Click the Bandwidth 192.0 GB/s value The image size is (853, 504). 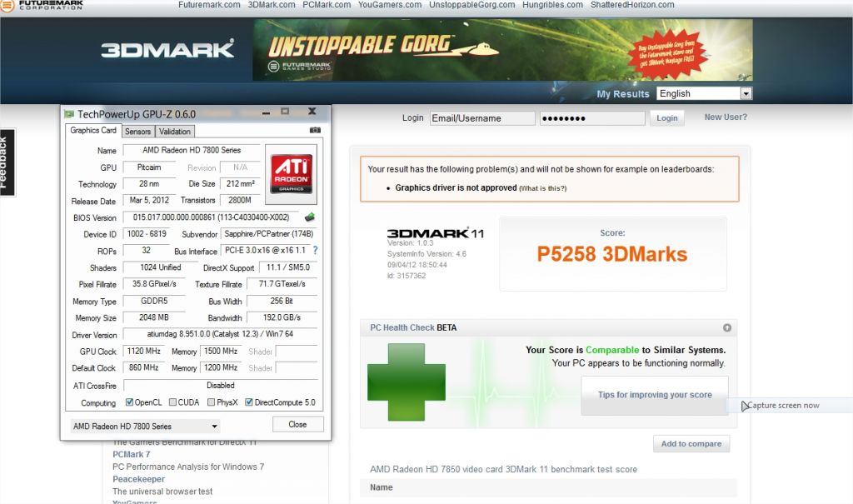[x=282, y=317]
